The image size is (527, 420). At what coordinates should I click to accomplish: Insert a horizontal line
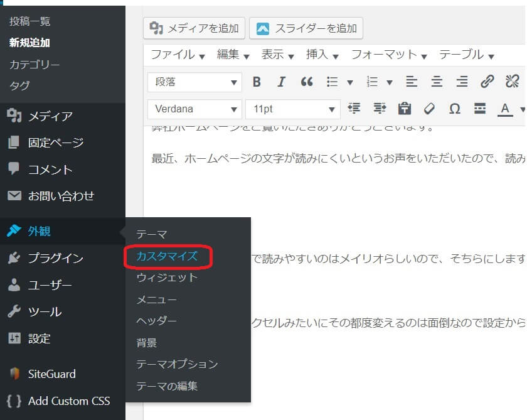click(479, 109)
